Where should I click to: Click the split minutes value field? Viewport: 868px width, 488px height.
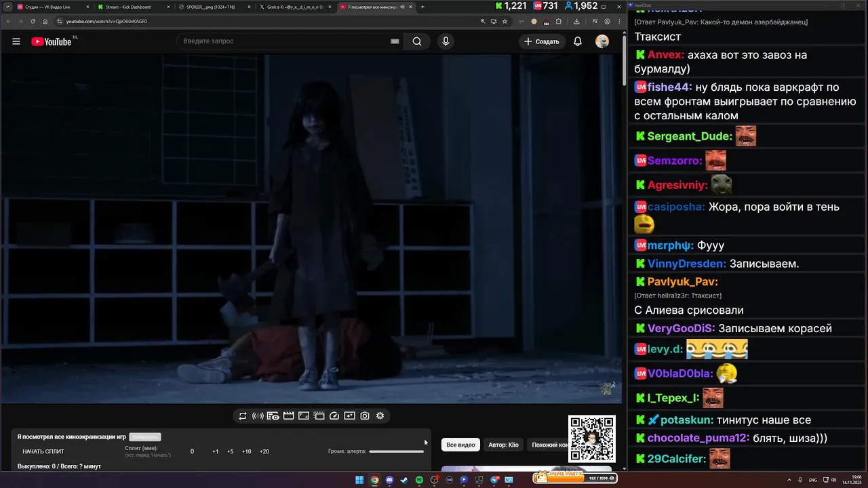tap(192, 451)
